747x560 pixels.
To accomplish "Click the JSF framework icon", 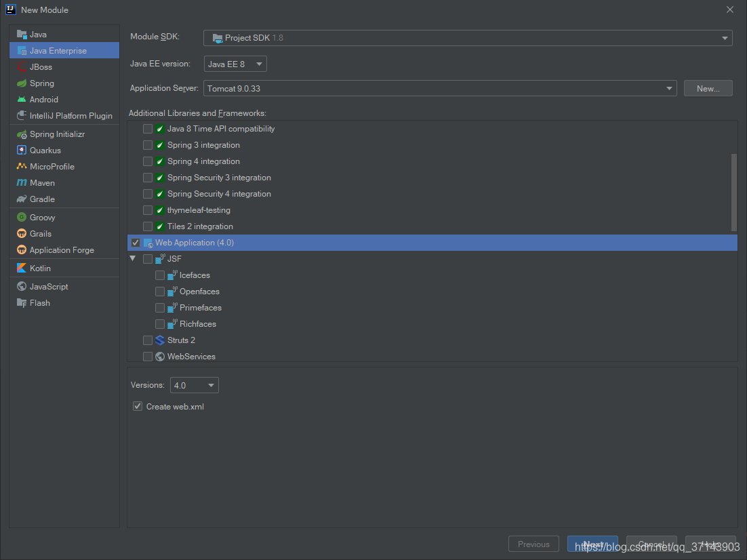I will (160, 259).
